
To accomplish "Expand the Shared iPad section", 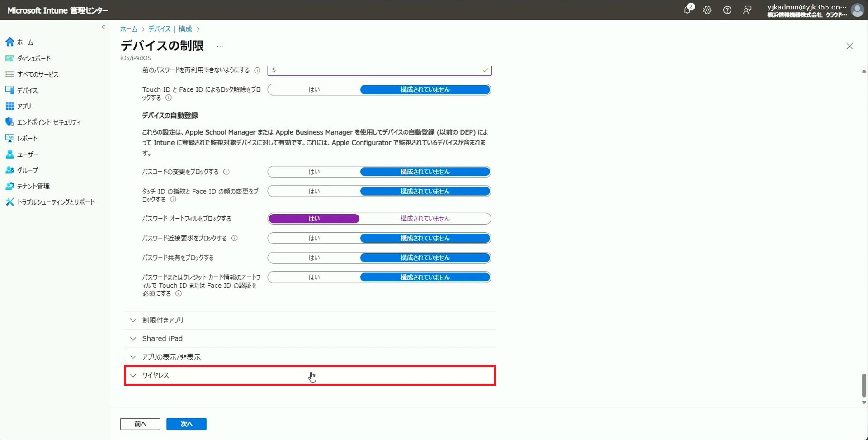I will [x=162, y=338].
